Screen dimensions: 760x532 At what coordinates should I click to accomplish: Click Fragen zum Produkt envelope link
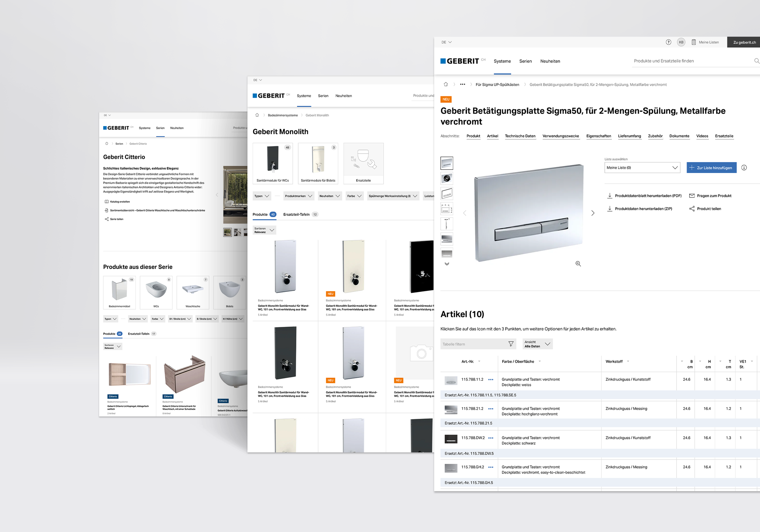(x=710, y=196)
